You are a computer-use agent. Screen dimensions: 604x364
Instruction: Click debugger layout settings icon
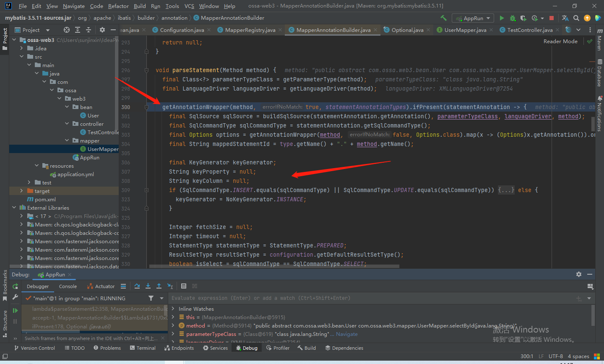pyautogui.click(x=590, y=286)
